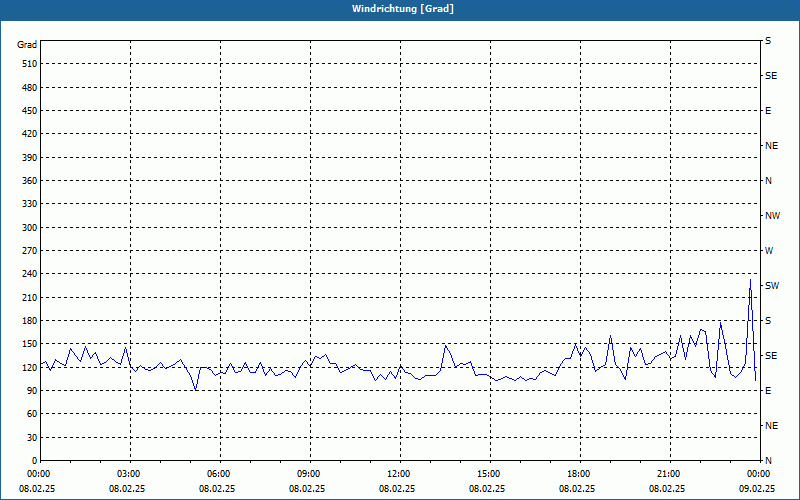
Task: Click the 390 degree axis label
Action: click(x=30, y=158)
